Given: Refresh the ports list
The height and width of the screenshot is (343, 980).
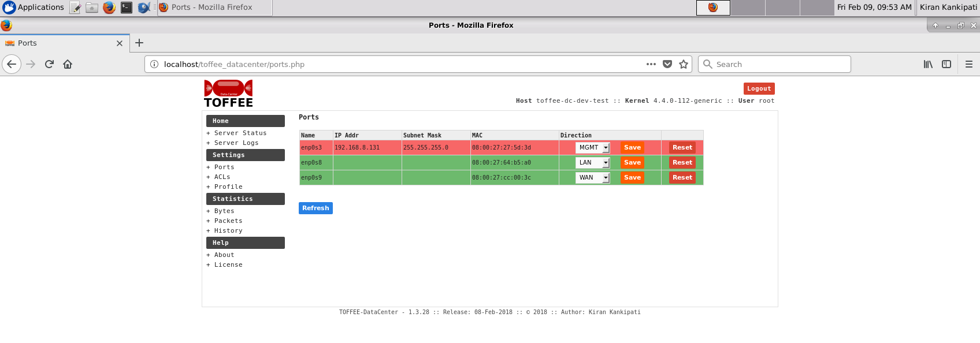Looking at the screenshot, I should (x=315, y=208).
